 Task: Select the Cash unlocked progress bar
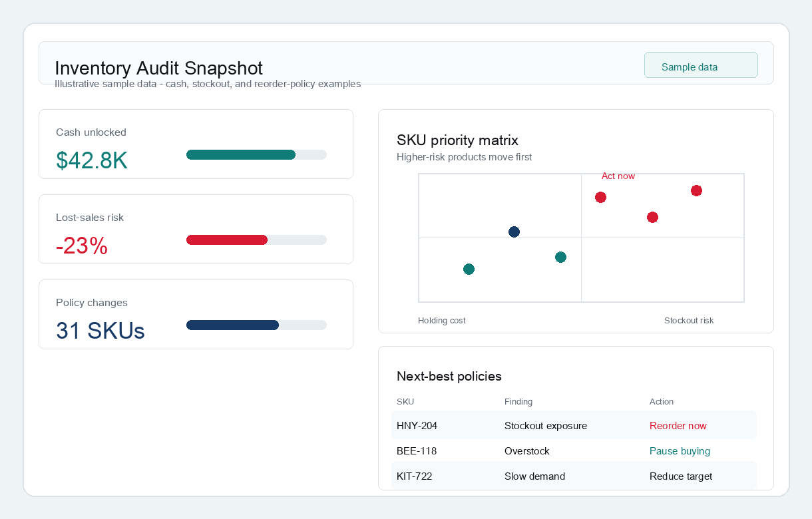[256, 155]
